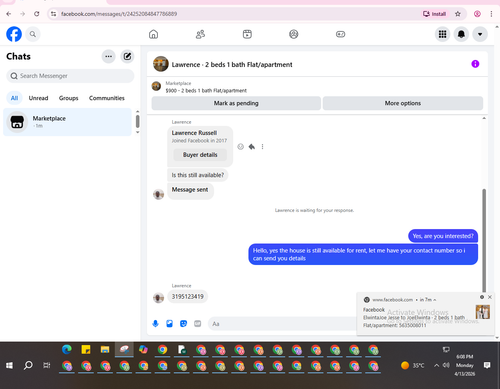Click the message starting "Hello, yes the house"
Image resolution: width=500 pixels, height=389 pixels.
click(x=363, y=254)
